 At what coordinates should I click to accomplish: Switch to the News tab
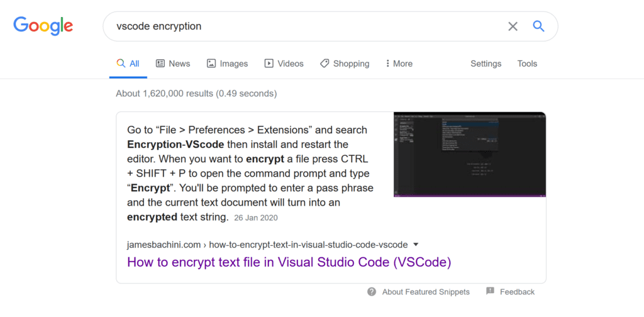(173, 64)
